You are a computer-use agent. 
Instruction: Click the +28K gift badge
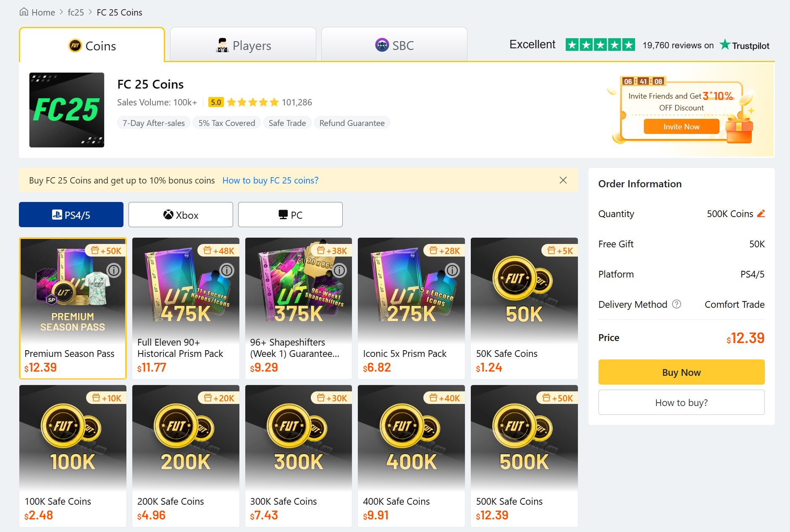pyautogui.click(x=444, y=251)
